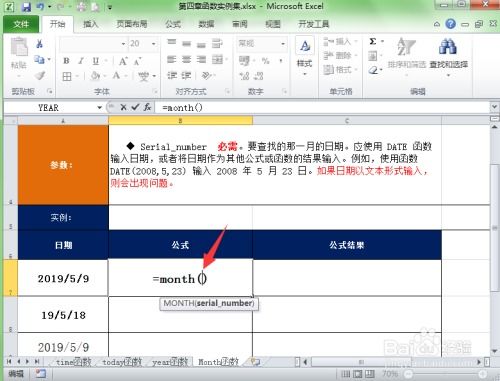Click cell containing date 19/5/18

pos(63,315)
